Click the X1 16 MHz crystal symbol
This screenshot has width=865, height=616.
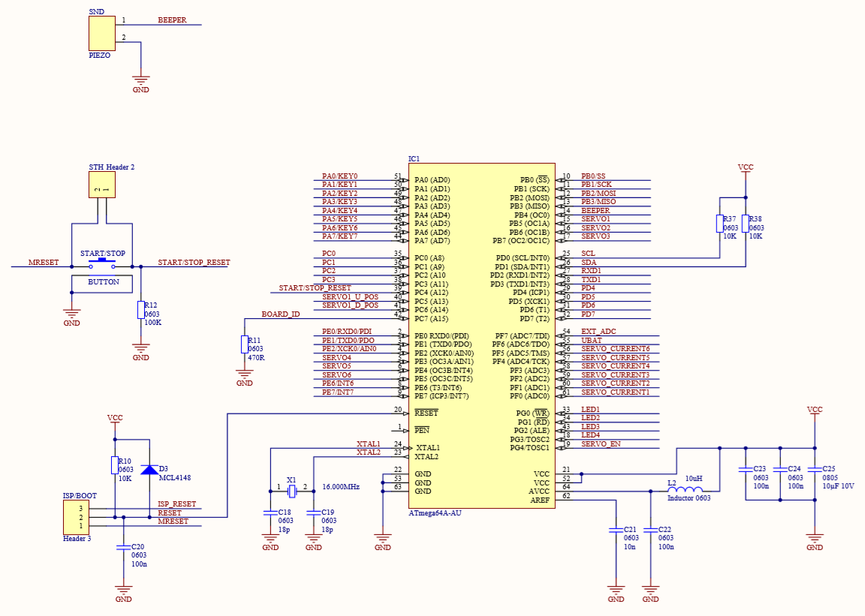click(x=292, y=491)
